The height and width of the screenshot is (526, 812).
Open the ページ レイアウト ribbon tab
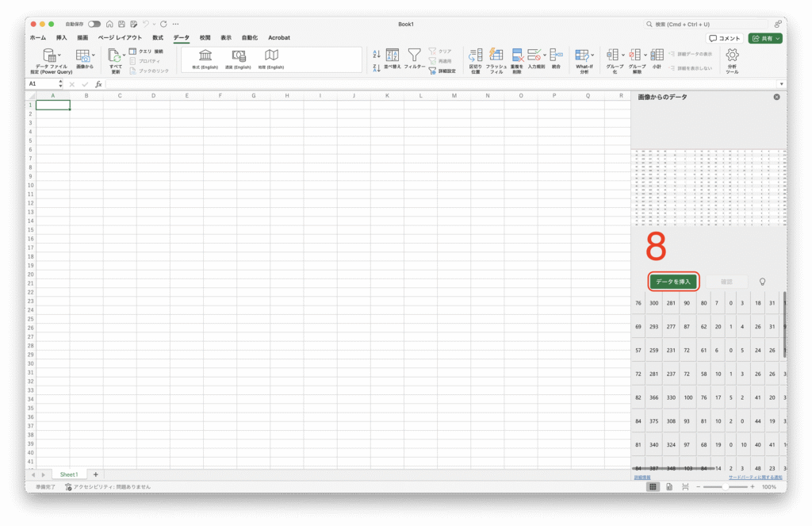(x=121, y=38)
